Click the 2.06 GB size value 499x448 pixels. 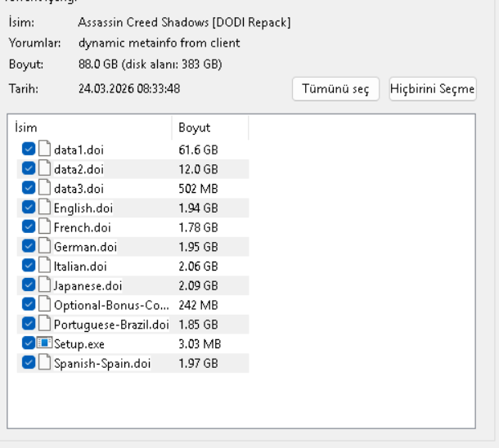(x=198, y=267)
